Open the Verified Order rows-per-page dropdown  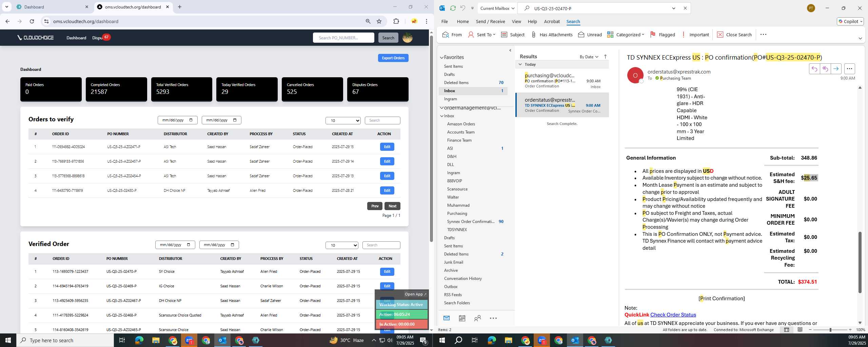point(342,245)
